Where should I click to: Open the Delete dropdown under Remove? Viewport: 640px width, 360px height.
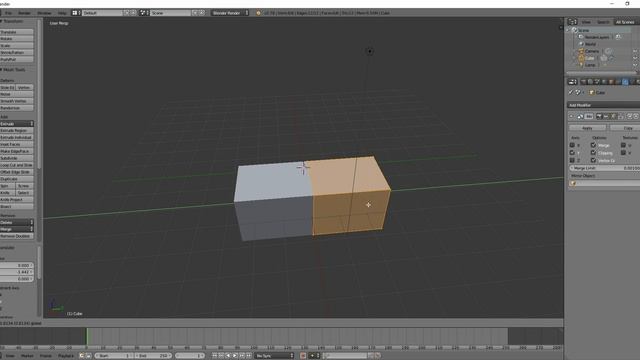pos(17,222)
